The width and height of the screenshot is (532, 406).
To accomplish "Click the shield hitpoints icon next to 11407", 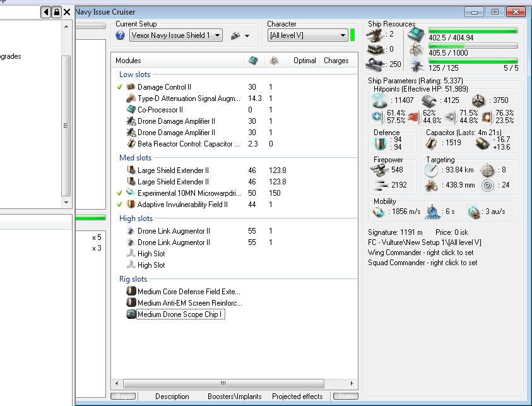I will (380, 100).
